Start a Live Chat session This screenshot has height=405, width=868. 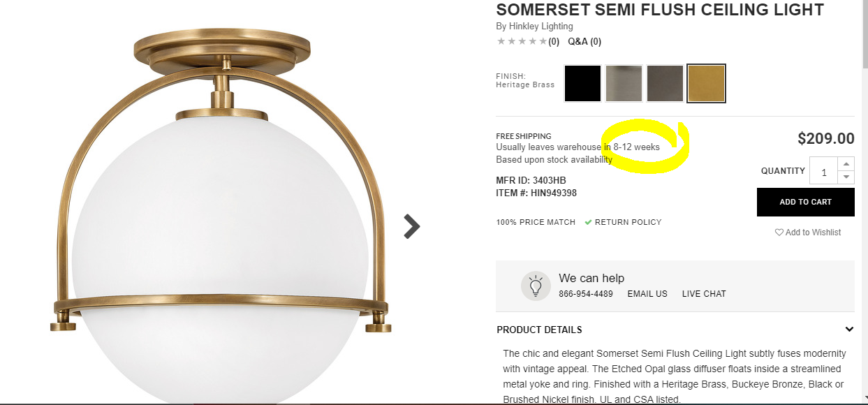point(704,294)
